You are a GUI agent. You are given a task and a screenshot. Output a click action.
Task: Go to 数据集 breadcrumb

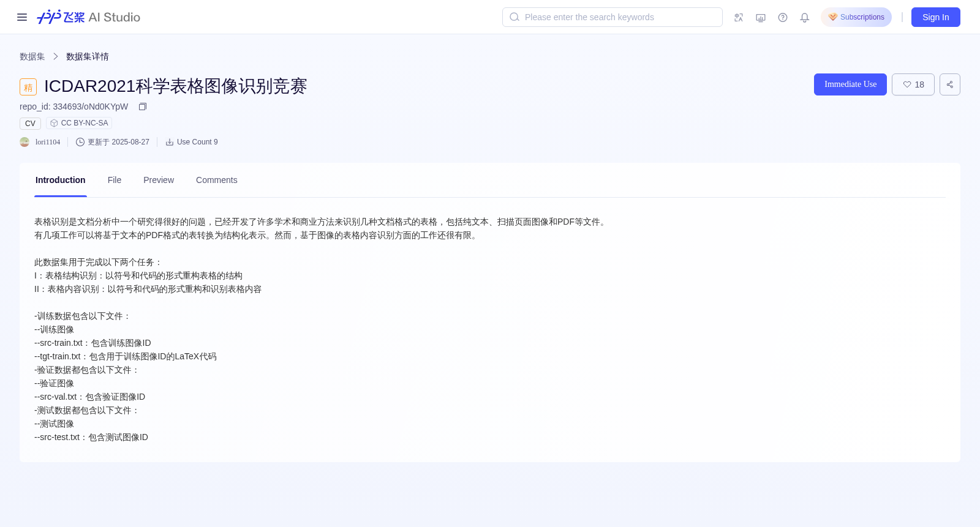pos(32,56)
